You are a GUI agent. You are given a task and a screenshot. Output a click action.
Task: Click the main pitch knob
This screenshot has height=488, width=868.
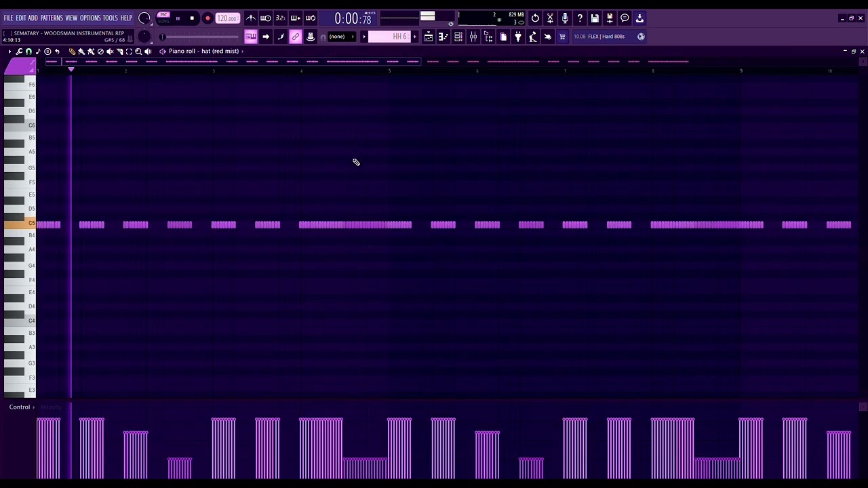[144, 37]
